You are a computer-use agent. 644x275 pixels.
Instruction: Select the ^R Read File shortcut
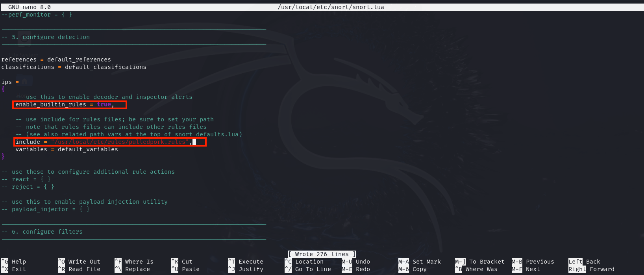[x=79, y=269]
